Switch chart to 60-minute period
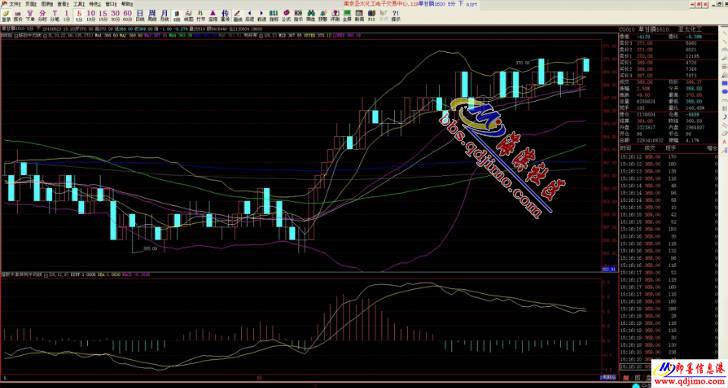 [x=128, y=16]
